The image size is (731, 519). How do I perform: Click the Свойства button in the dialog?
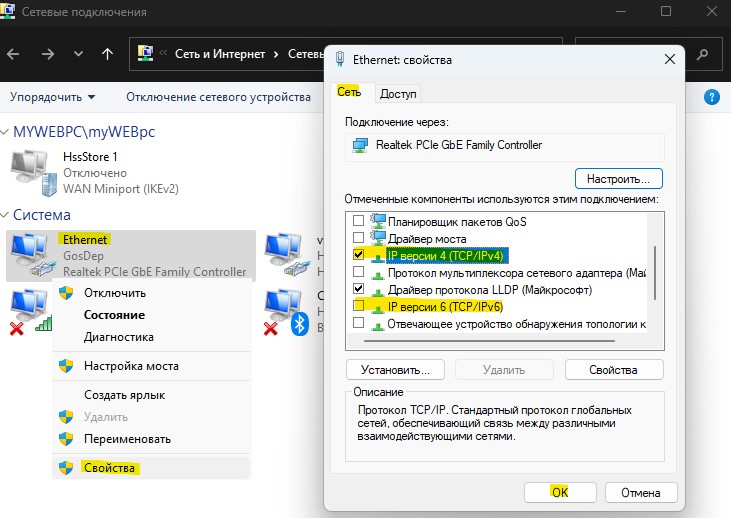614,370
